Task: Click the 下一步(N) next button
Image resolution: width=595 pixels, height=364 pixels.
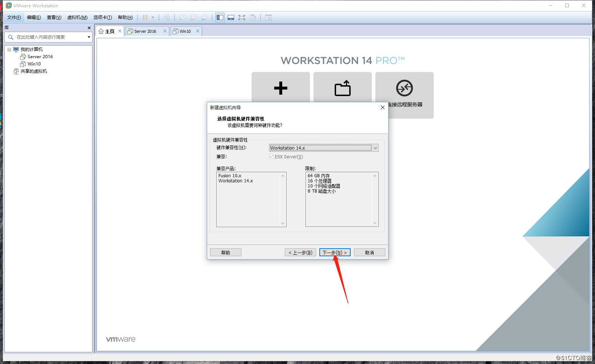Action: coord(335,252)
